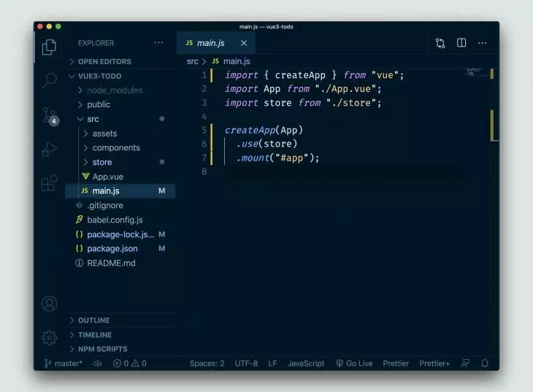Click the Open Changes compare icon

tap(440, 43)
